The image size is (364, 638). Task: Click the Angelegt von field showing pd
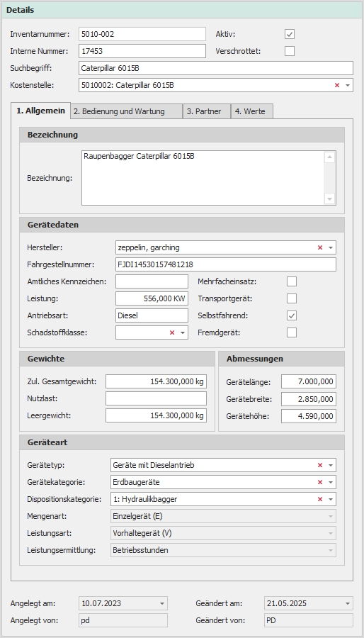coord(123,620)
